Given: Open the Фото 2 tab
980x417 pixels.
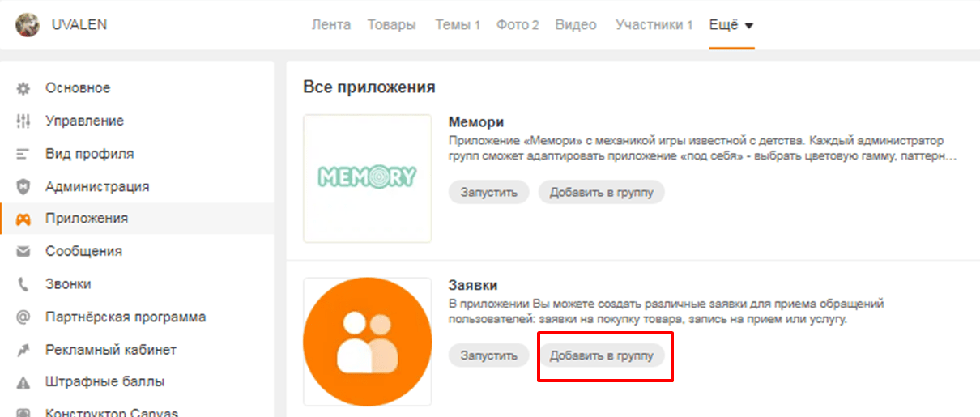Looking at the screenshot, I should (x=518, y=25).
